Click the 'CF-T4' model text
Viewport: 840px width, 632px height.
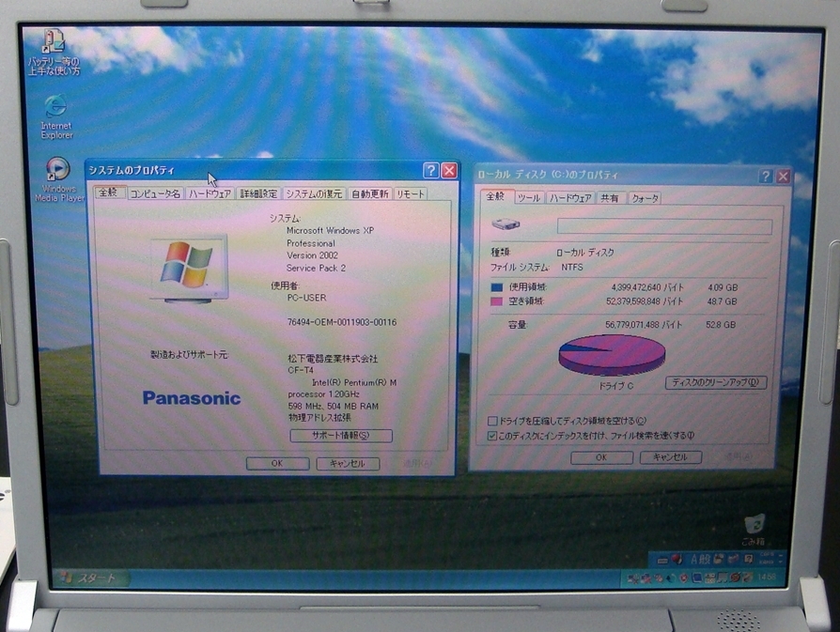tap(301, 370)
